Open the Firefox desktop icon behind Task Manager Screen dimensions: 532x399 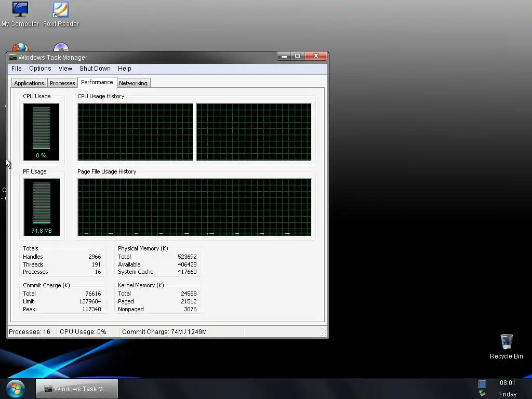pyautogui.click(x=20, y=47)
